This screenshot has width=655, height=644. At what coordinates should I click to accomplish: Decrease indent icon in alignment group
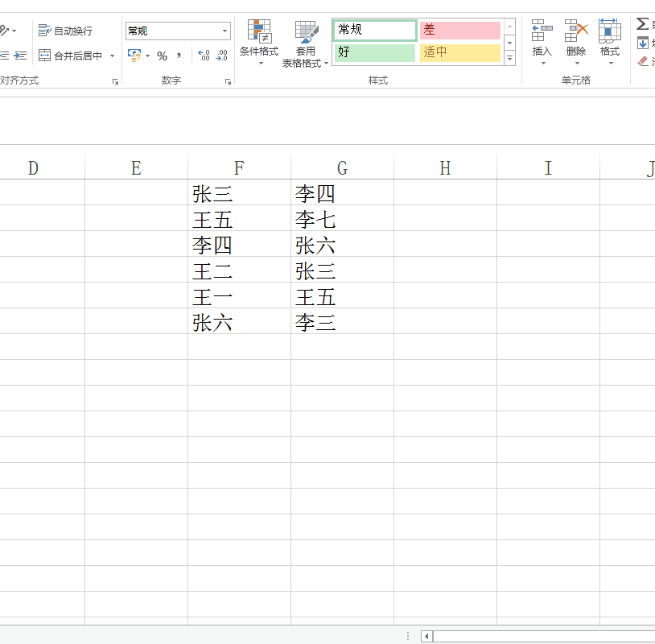point(5,56)
